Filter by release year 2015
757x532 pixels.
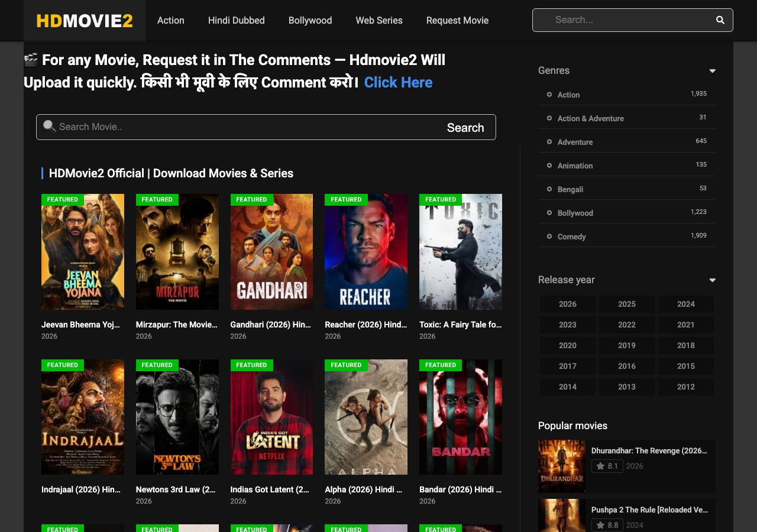coord(686,366)
